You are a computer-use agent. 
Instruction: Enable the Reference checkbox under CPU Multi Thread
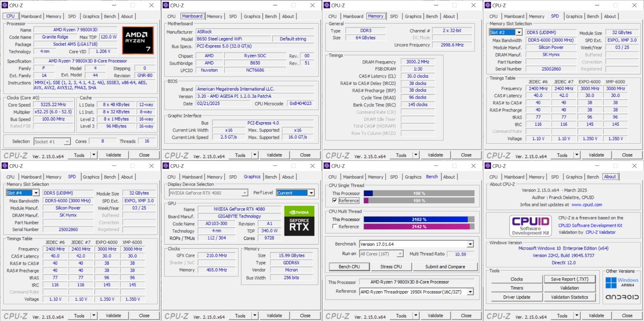pyautogui.click(x=334, y=227)
